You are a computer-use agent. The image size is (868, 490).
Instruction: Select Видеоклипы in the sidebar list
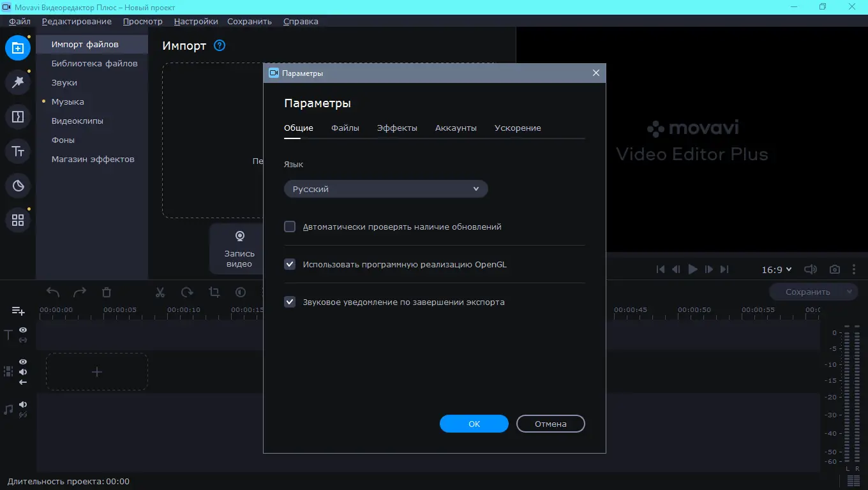(77, 121)
